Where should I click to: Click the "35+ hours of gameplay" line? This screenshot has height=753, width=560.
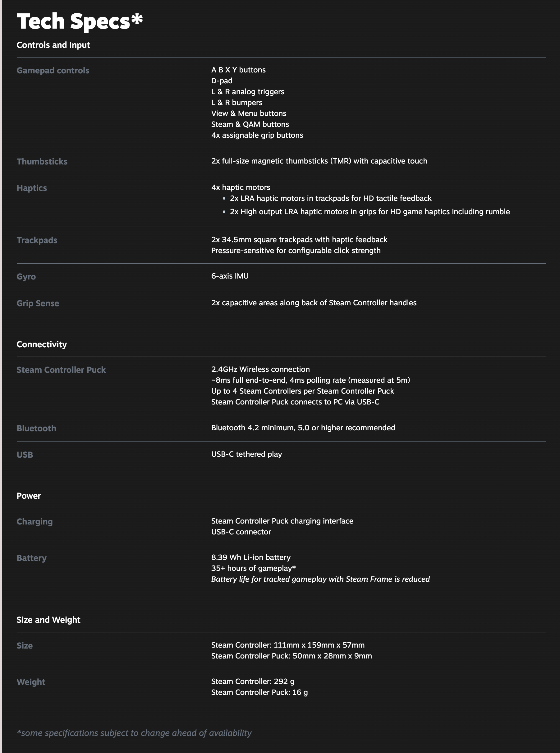pos(253,568)
